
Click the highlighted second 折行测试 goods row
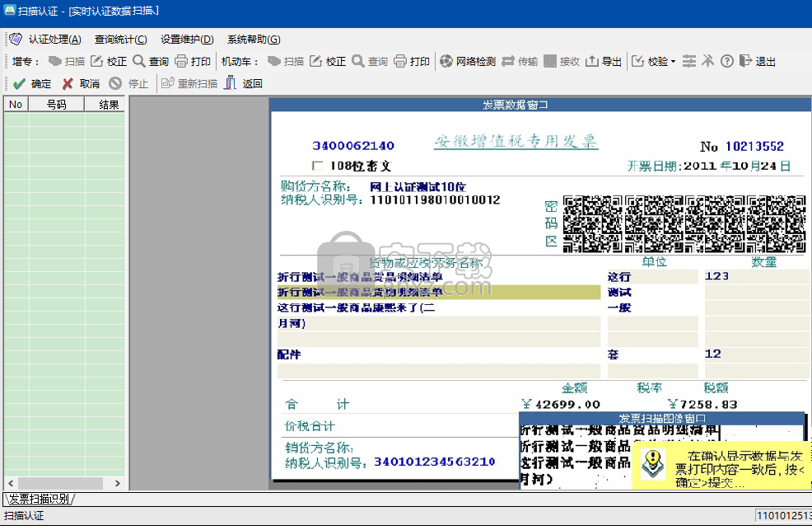point(439,292)
